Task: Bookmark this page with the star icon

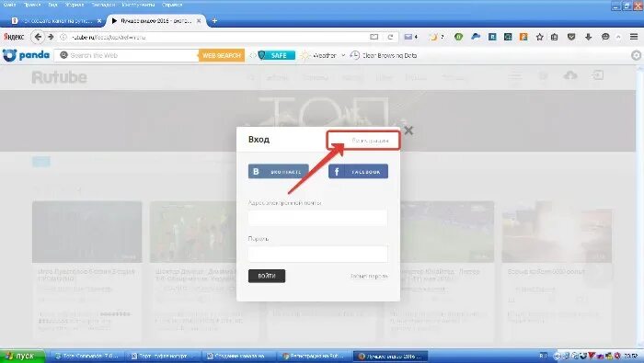Action: pos(540,37)
